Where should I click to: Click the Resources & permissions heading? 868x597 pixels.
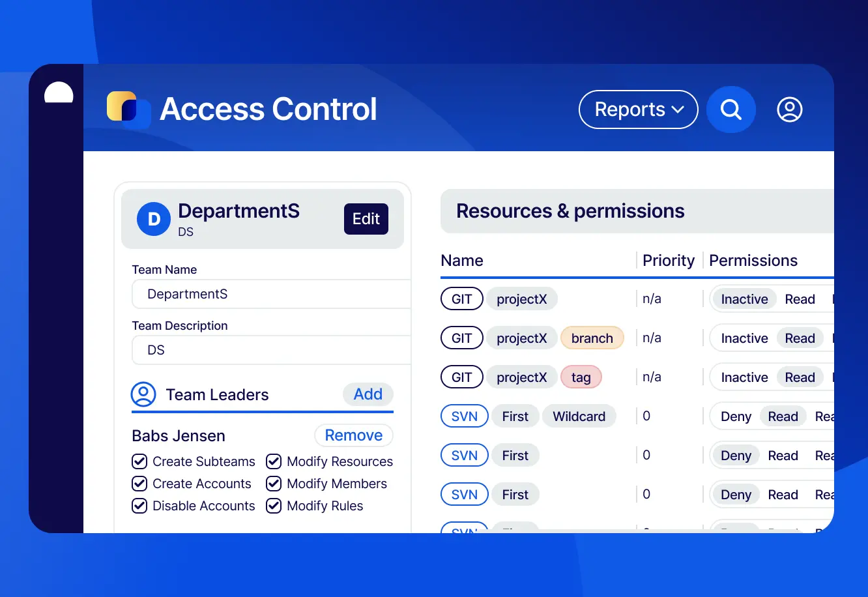tap(570, 211)
